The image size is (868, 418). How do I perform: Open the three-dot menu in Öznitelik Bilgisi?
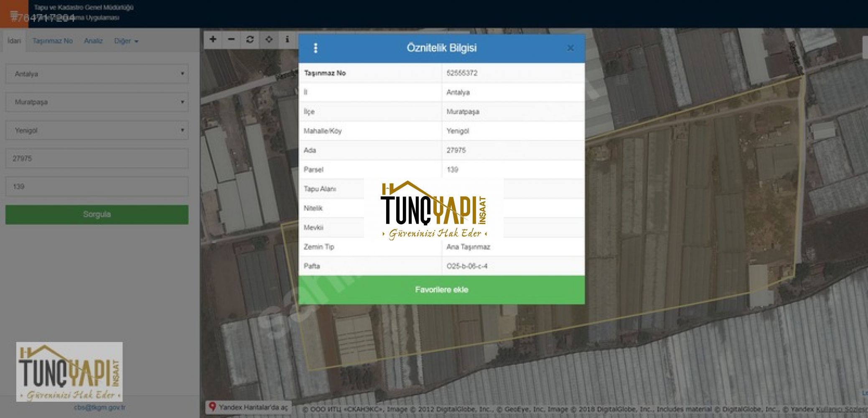click(316, 48)
